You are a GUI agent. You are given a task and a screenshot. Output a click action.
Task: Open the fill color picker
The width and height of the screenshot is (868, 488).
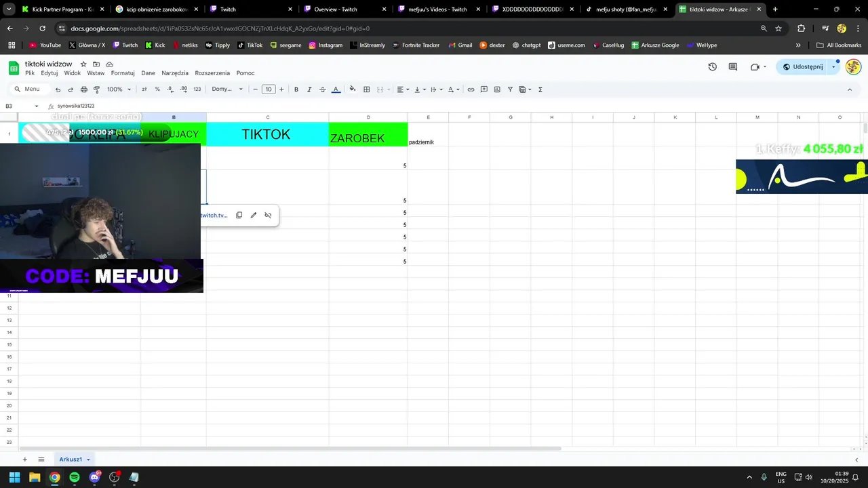(x=352, y=89)
